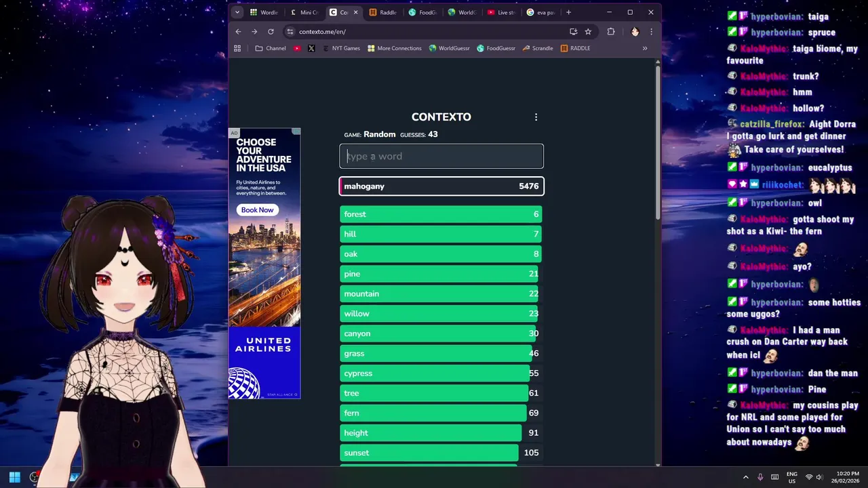Viewport: 868px width, 488px height.
Task: Close the Contexto tab
Action: point(355,12)
